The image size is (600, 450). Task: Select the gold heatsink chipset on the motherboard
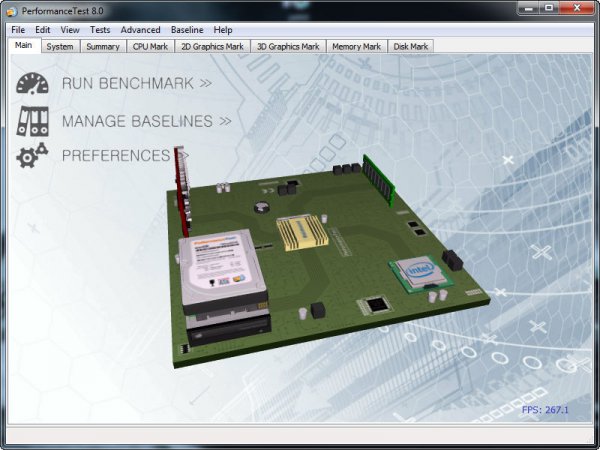302,232
